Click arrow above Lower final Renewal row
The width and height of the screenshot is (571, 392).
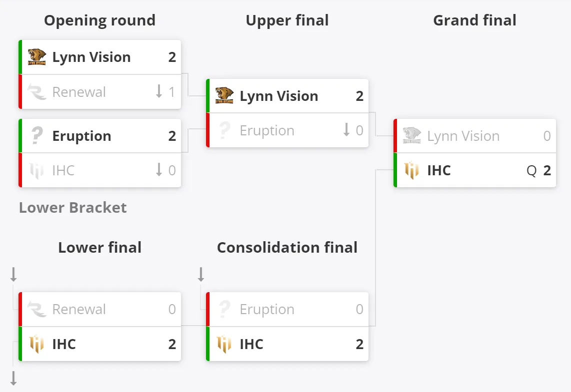click(x=13, y=275)
